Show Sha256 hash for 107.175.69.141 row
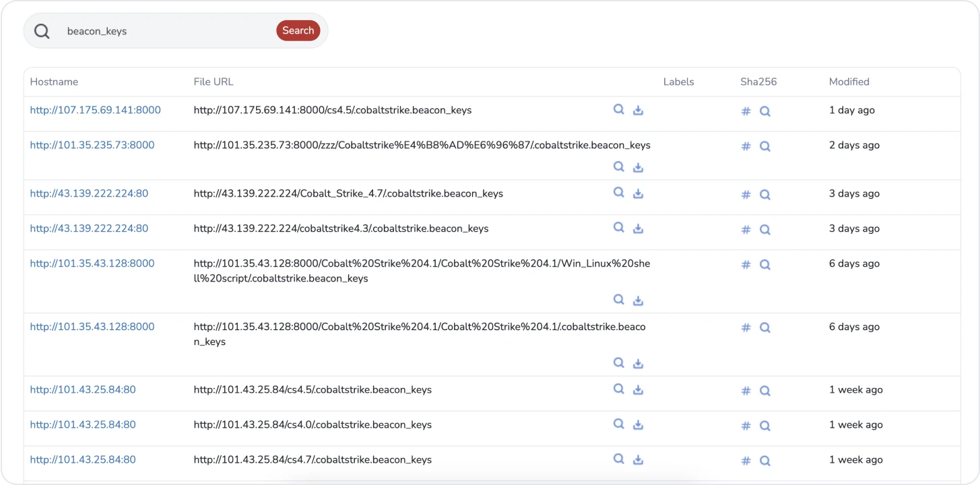980x485 pixels. click(746, 111)
